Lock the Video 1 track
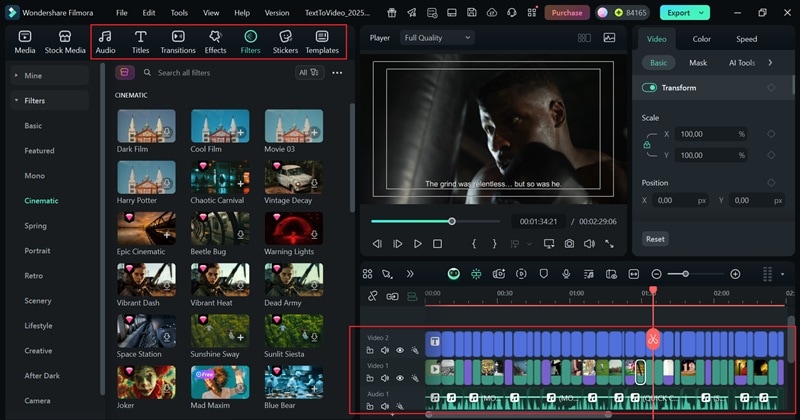 click(x=370, y=378)
